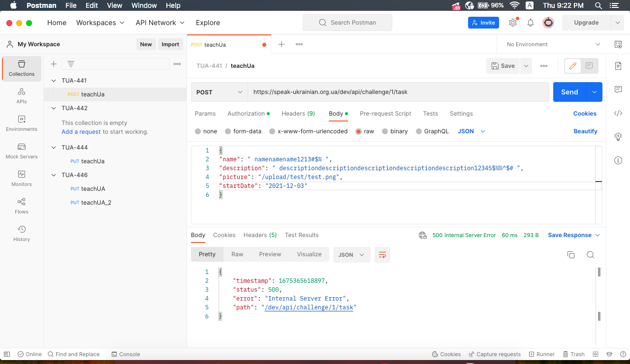Click the network globe icon near status
This screenshot has height=364, width=630.
(x=423, y=235)
